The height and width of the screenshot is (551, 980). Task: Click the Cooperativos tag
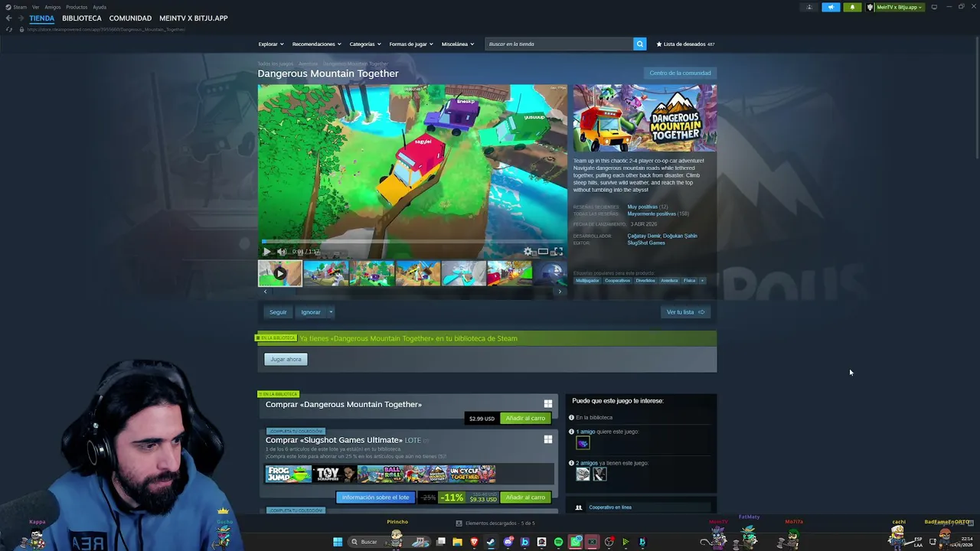[617, 281]
